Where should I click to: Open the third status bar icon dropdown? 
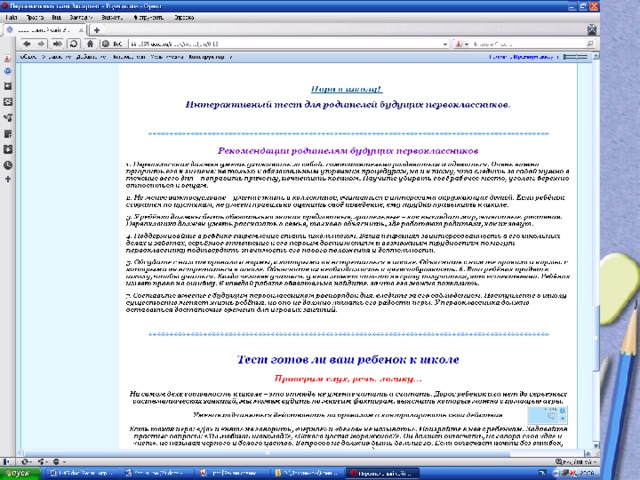pyautogui.click(x=42, y=462)
